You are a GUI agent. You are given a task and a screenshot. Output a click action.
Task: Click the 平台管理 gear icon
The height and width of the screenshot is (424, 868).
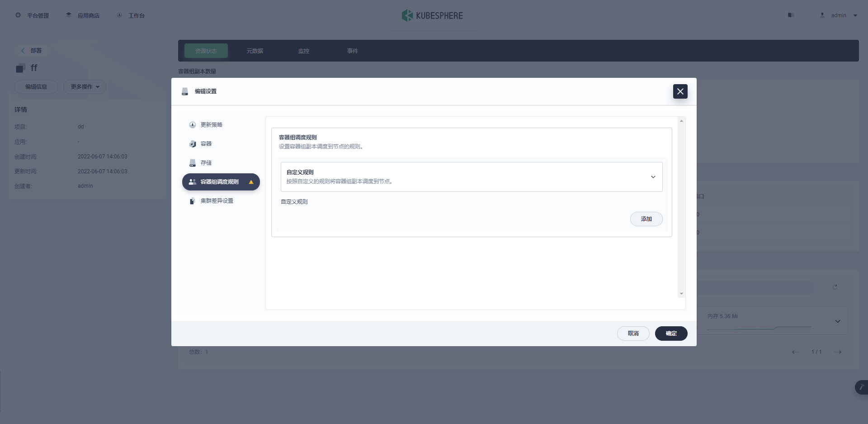[18, 15]
